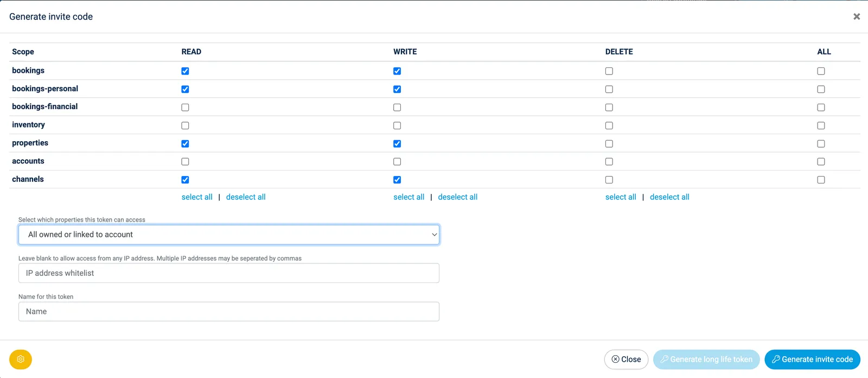868x378 pixels.
Task: Close the dialog with the X icon
Action: [x=857, y=17]
